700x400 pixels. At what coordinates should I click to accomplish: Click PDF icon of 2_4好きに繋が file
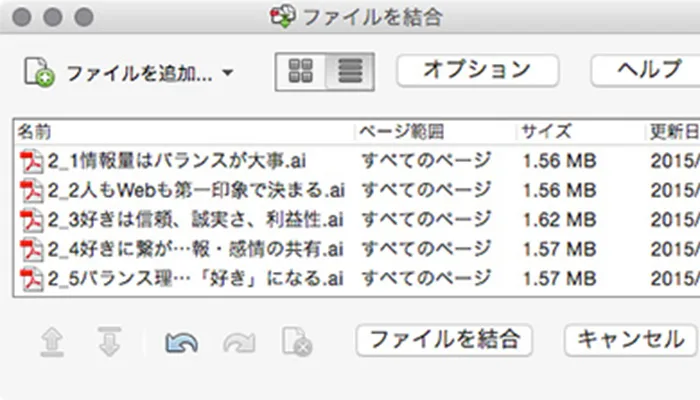31,248
